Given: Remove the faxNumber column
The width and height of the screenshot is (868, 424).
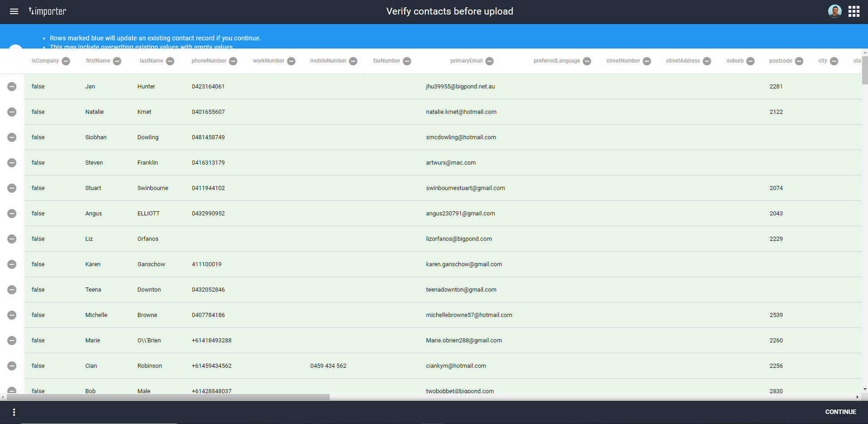Looking at the screenshot, I should (407, 61).
